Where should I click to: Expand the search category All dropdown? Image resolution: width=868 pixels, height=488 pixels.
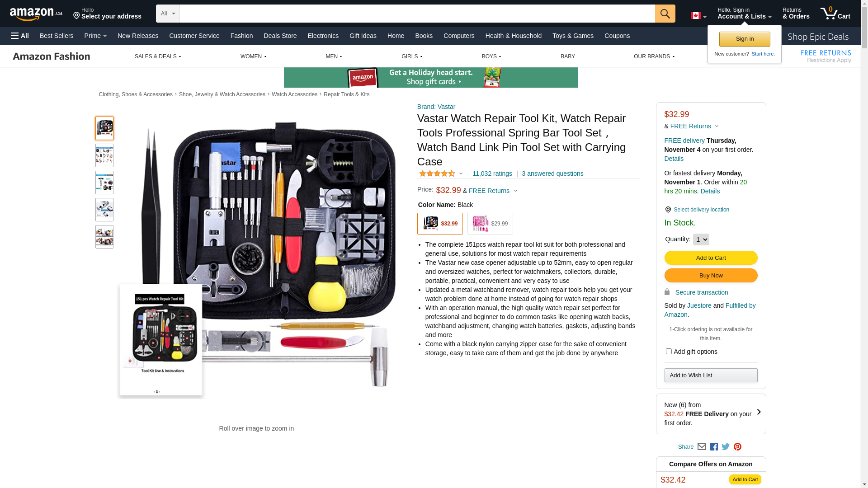coord(168,14)
